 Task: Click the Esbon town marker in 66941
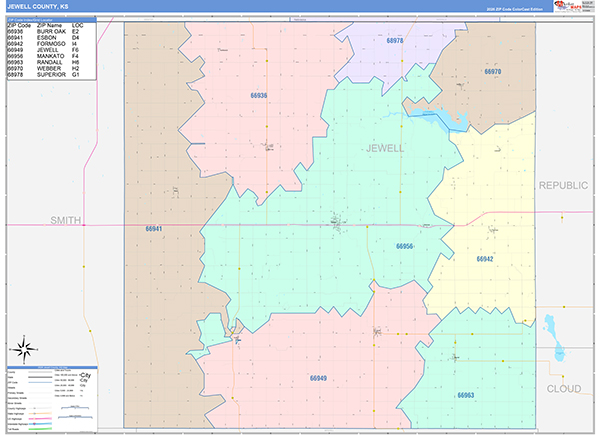click(x=176, y=191)
